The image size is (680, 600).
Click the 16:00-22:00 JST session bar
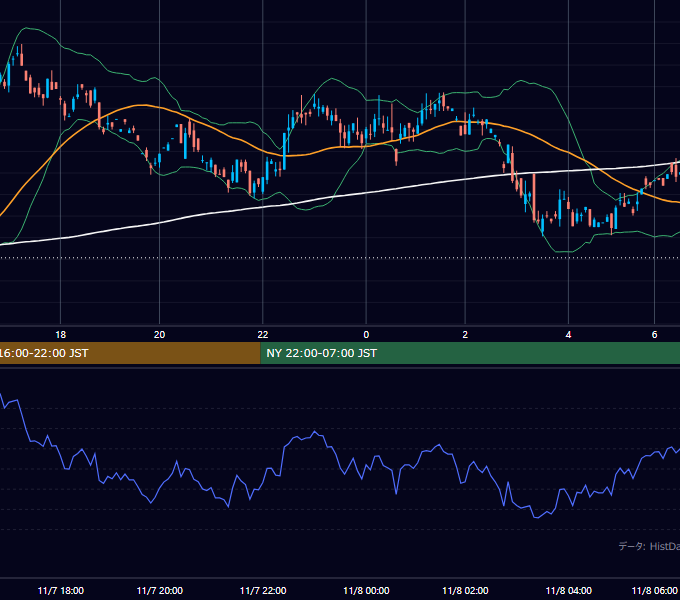coord(130,353)
